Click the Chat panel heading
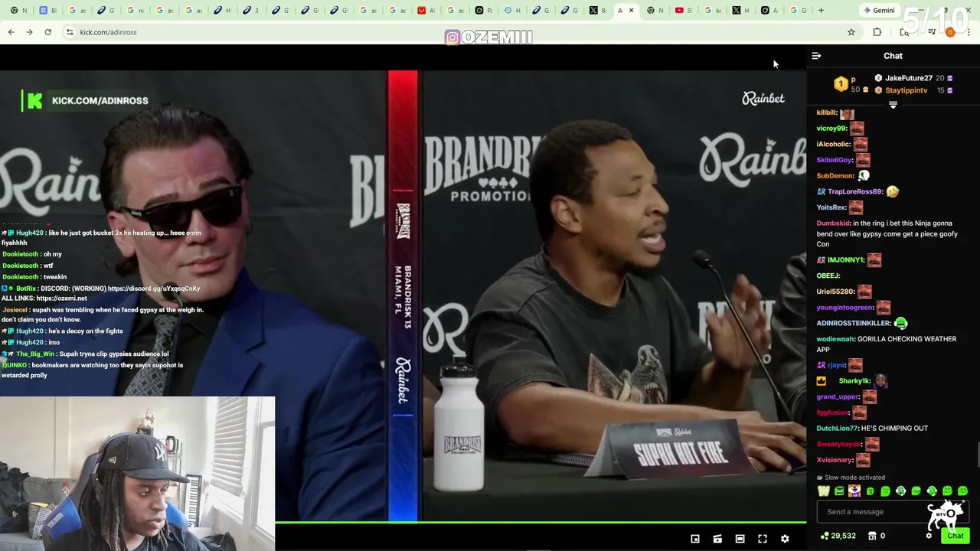Screen dimensions: 980x551 pos(893,56)
